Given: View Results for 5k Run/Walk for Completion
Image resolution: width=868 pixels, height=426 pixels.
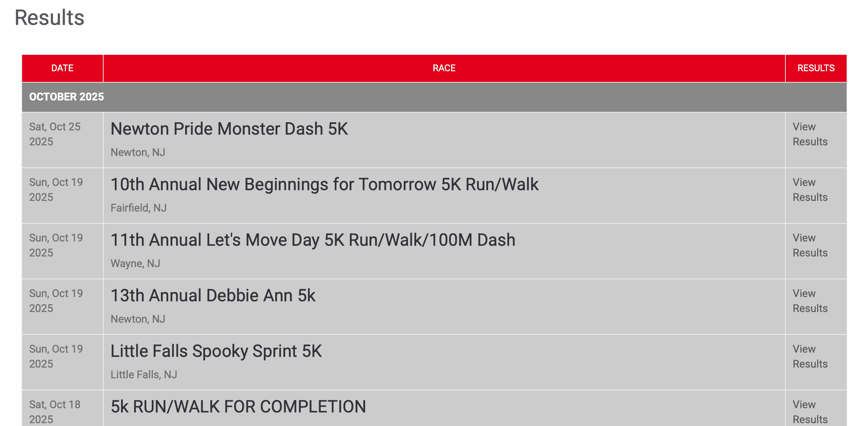Looking at the screenshot, I should tap(810, 412).
